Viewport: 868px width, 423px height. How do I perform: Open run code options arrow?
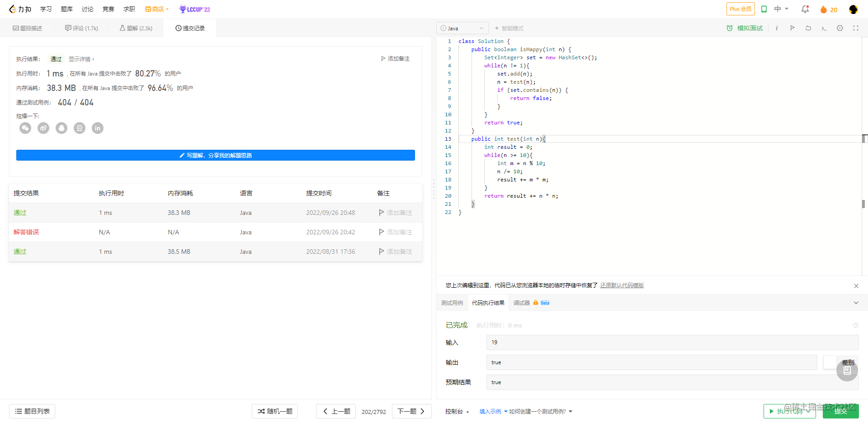coord(808,411)
